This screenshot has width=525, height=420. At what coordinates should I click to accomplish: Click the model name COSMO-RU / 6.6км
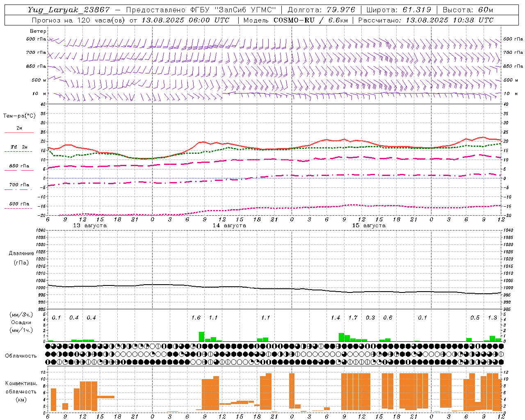coord(310,20)
